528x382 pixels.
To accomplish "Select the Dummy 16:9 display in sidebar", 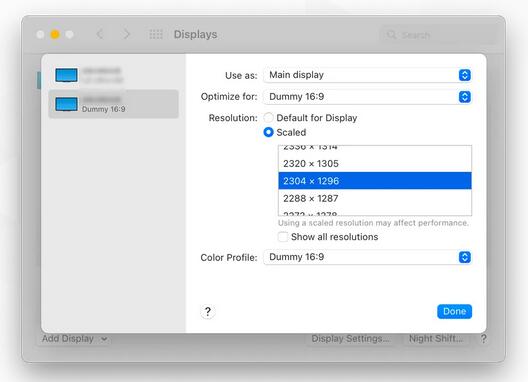I will click(x=113, y=104).
